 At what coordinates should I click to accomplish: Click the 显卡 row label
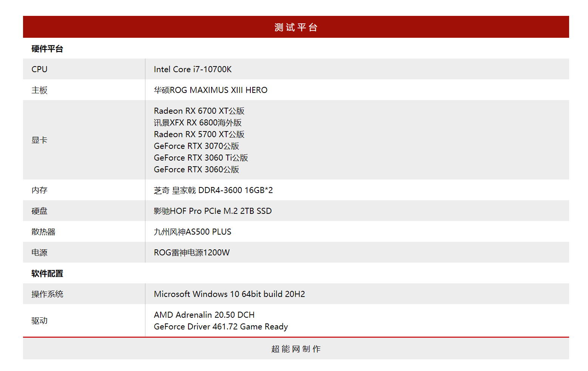coord(40,140)
